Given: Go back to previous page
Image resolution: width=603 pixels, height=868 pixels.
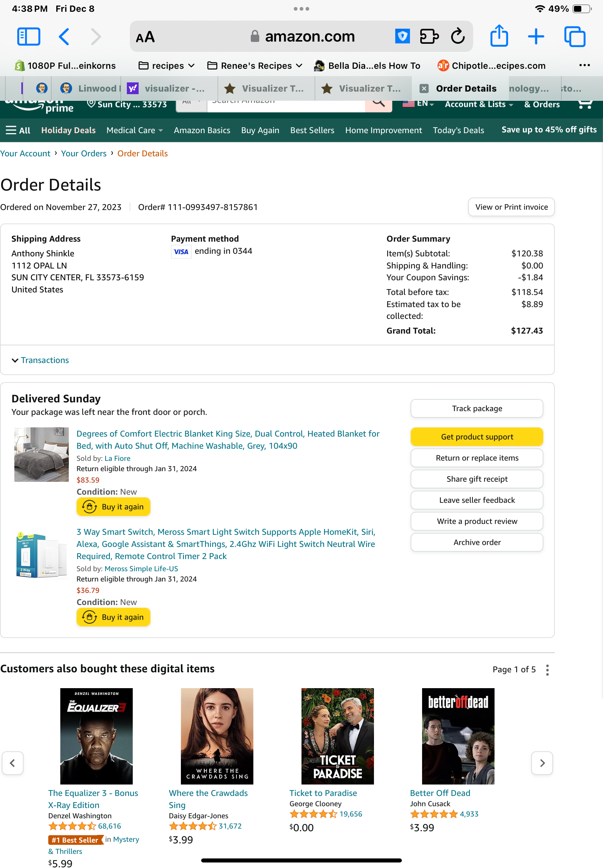Looking at the screenshot, I should coord(64,37).
